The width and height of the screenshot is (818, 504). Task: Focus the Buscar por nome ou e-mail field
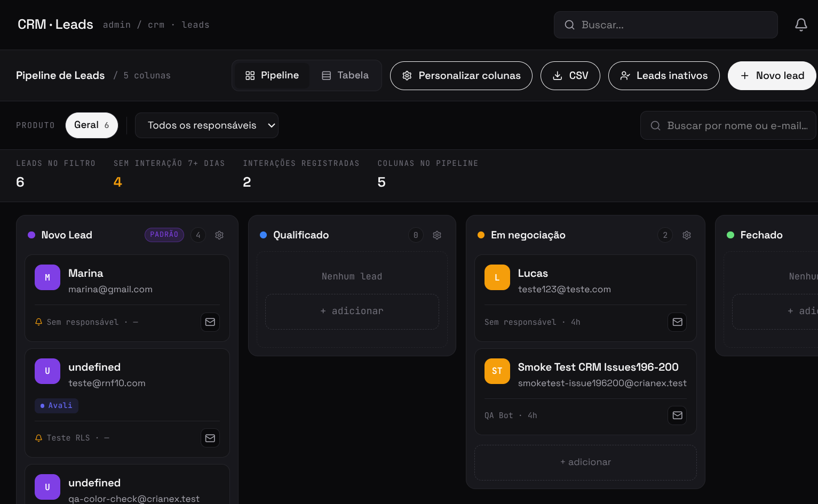coord(728,125)
